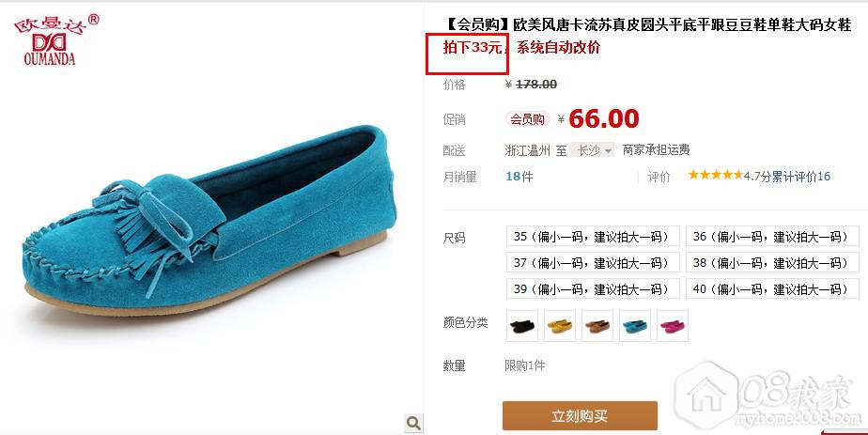Choose size 35 option
This screenshot has height=435, width=868.
coord(593,237)
